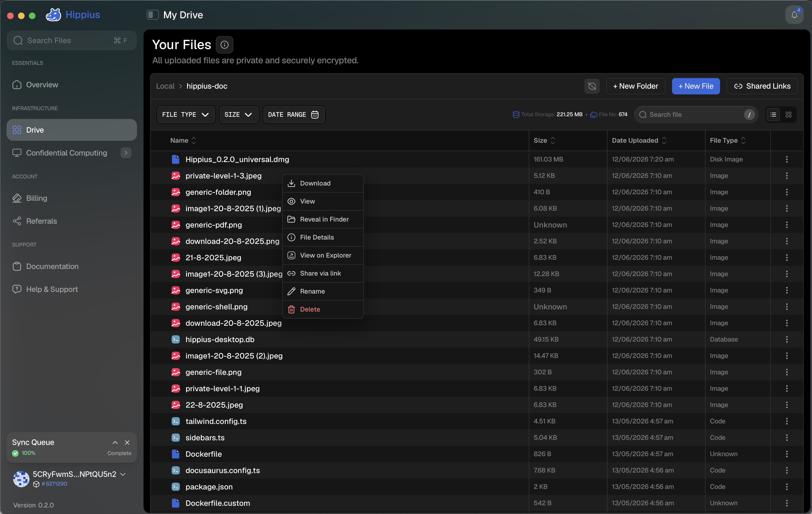Choose View from context menu
812x514 pixels.
coord(323,201)
